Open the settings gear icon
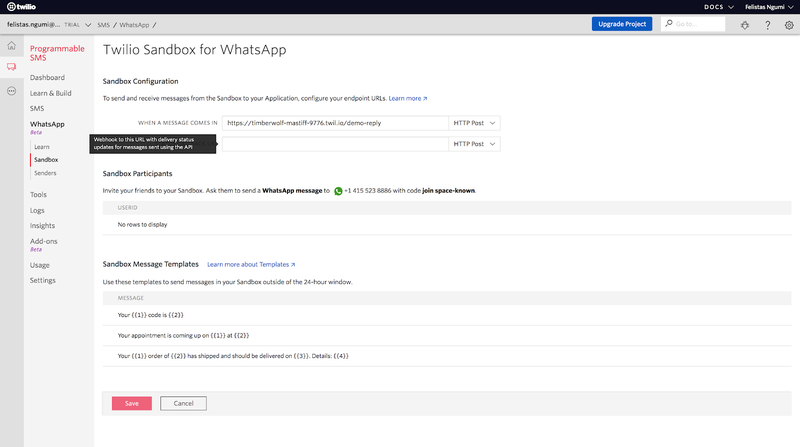Viewport: 800px width, 447px height. click(788, 24)
